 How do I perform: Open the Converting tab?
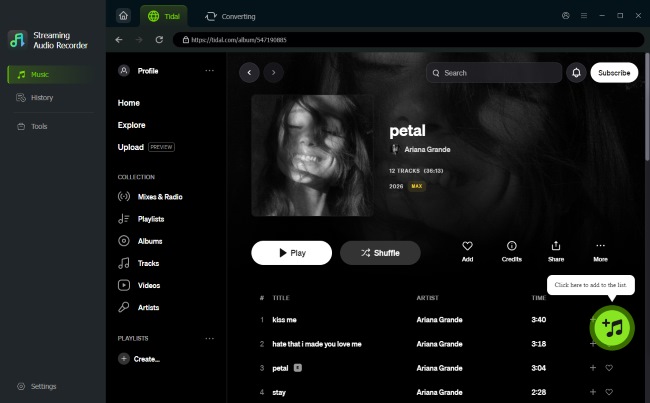[230, 16]
